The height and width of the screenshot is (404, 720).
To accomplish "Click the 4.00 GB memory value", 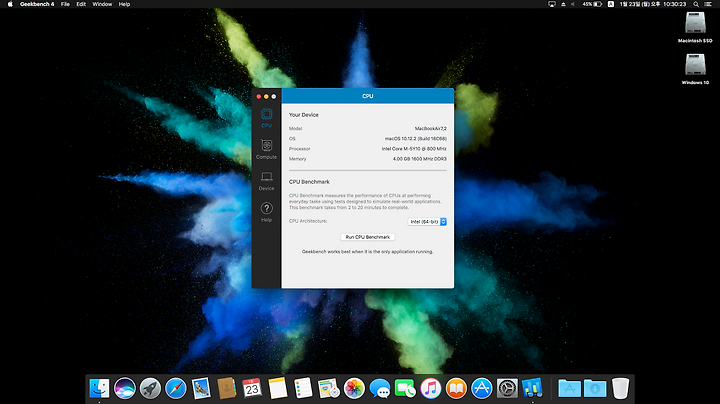I will pos(420,159).
